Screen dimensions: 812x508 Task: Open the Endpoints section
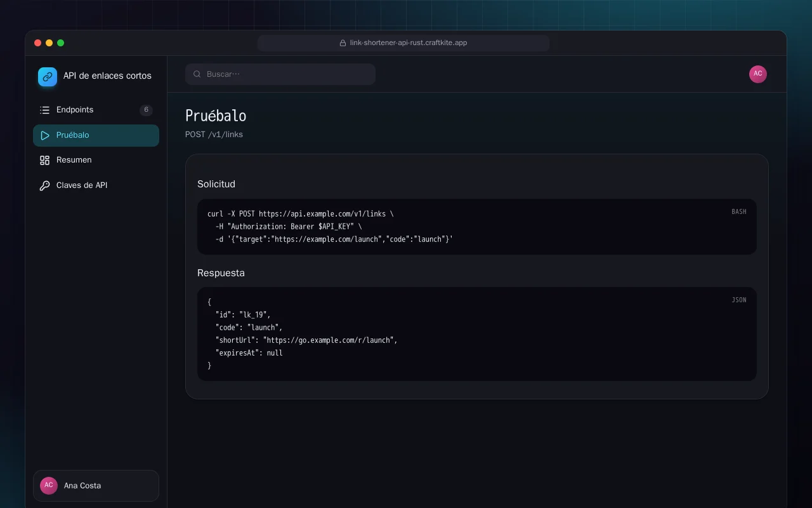point(96,110)
